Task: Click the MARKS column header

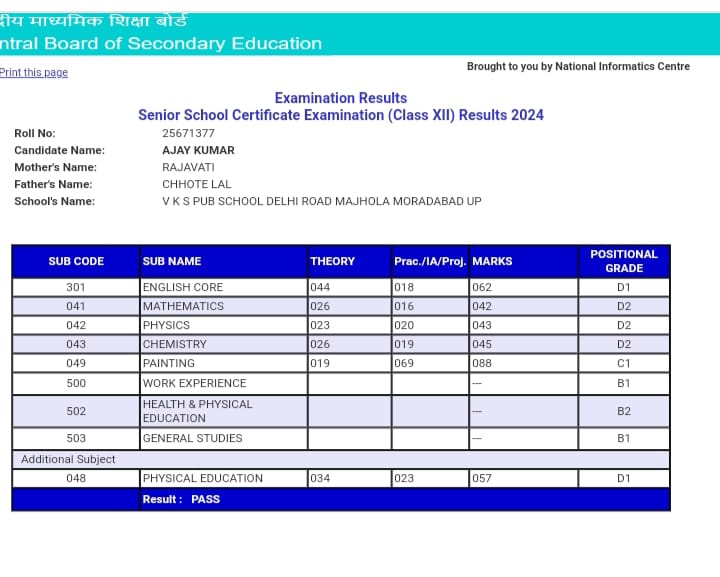Action: (x=523, y=261)
